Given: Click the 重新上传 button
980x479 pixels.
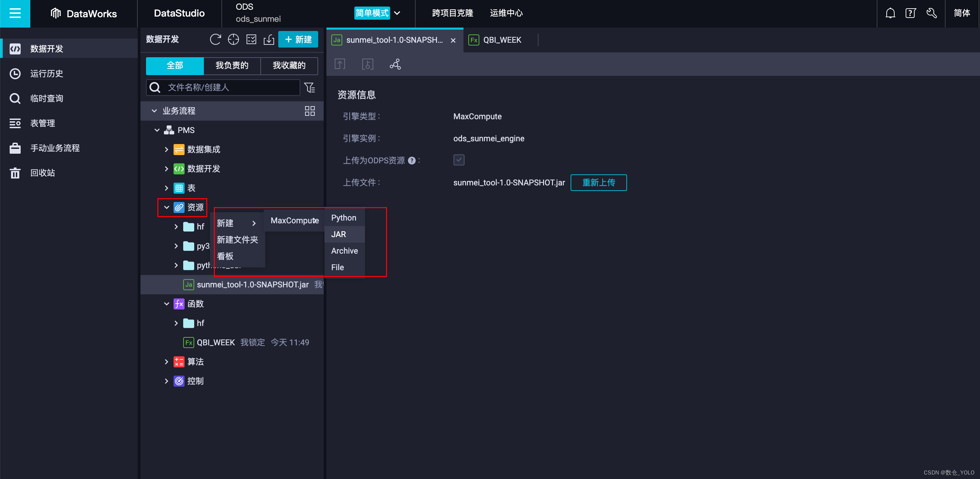Looking at the screenshot, I should (598, 183).
